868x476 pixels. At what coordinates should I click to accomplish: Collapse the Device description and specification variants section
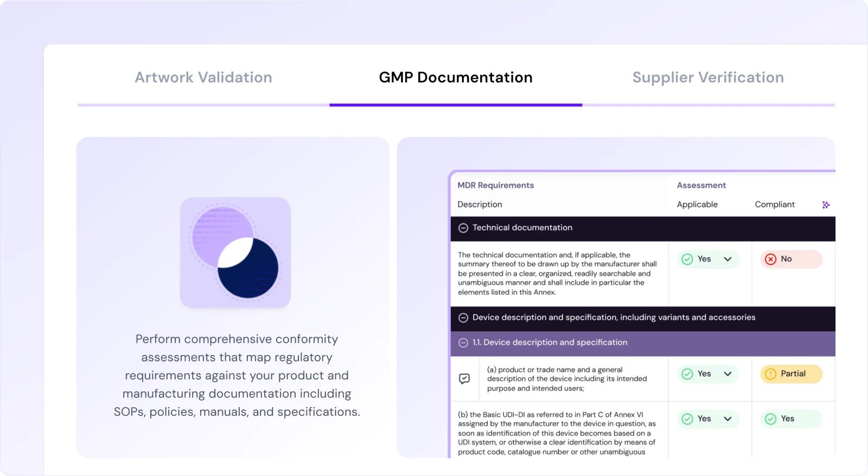coord(464,318)
